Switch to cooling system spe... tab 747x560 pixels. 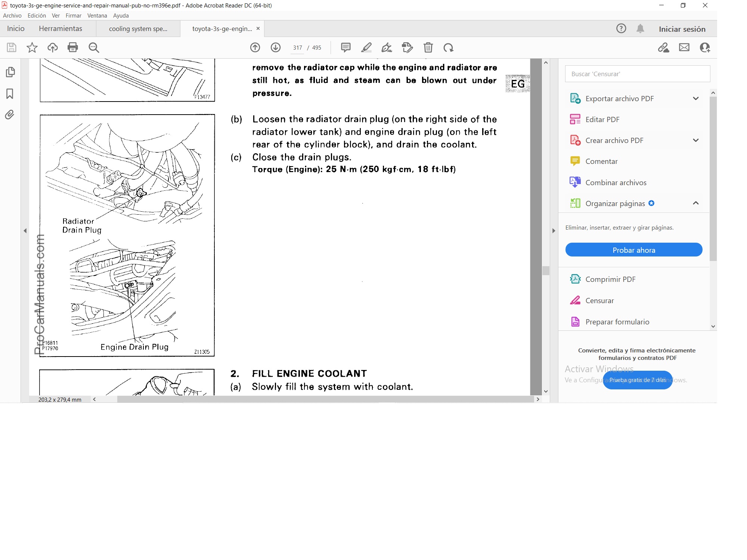(138, 29)
